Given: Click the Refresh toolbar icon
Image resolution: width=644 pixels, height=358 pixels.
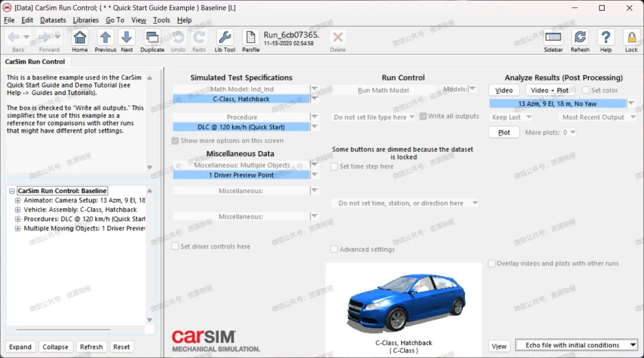Looking at the screenshot, I should tap(580, 38).
